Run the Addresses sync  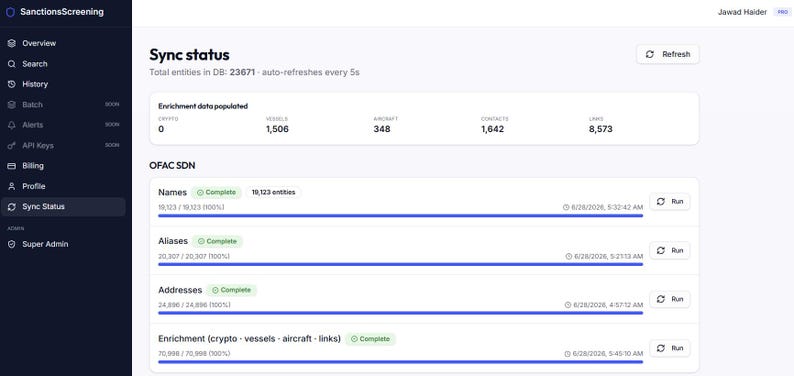pos(669,299)
